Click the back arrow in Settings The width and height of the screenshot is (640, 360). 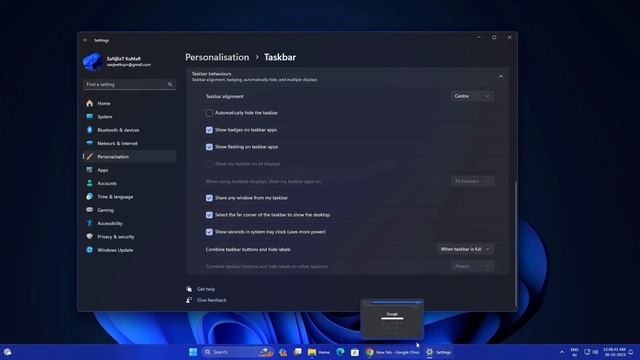85,40
